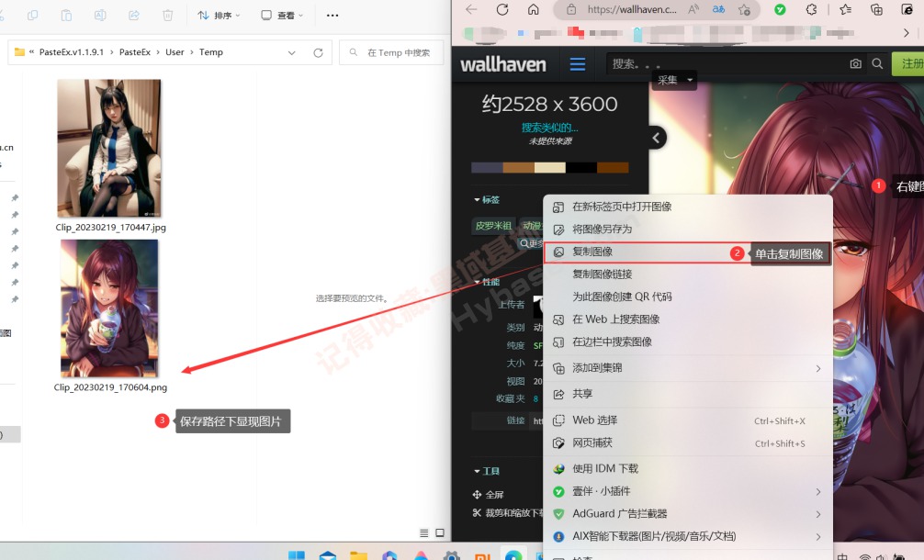
Task: Click the green 注册 button
Action: click(909, 64)
